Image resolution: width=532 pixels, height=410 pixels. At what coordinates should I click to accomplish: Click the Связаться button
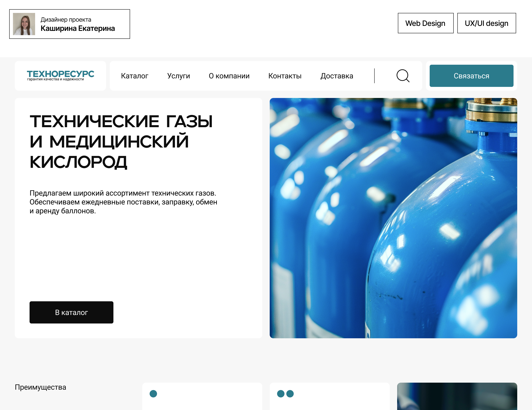click(471, 76)
